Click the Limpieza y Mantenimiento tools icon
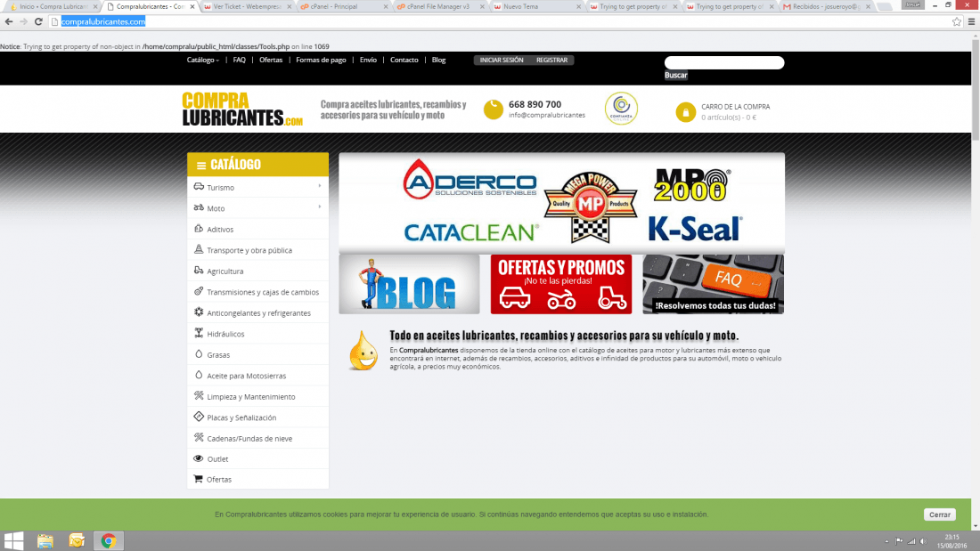 point(199,395)
